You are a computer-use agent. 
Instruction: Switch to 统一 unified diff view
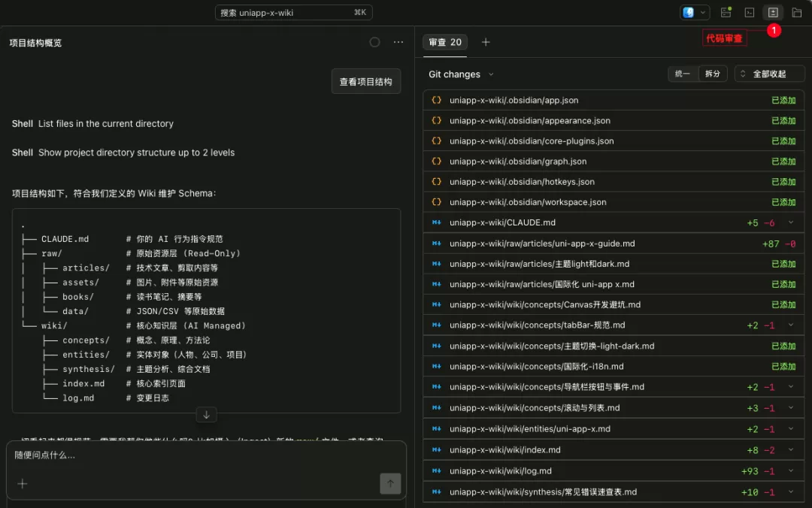683,74
